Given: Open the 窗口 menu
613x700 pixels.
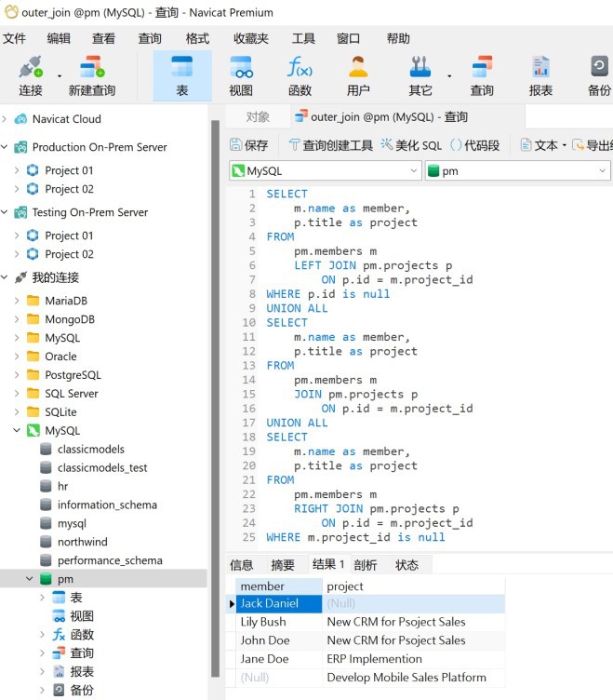Looking at the screenshot, I should click(348, 39).
